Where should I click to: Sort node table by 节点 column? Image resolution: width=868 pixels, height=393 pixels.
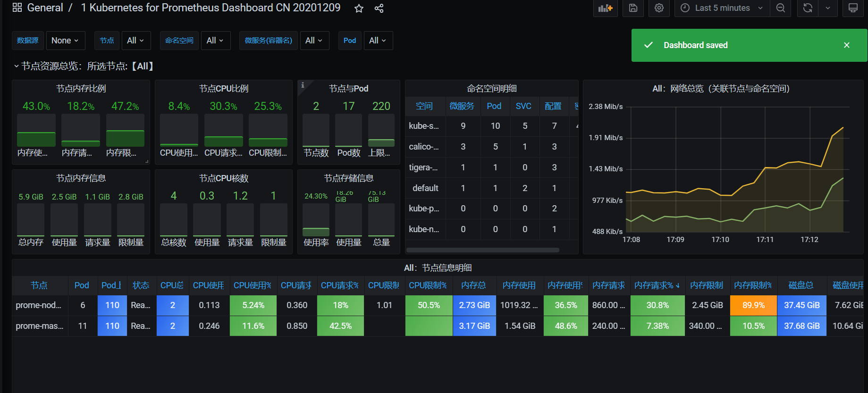click(39, 285)
